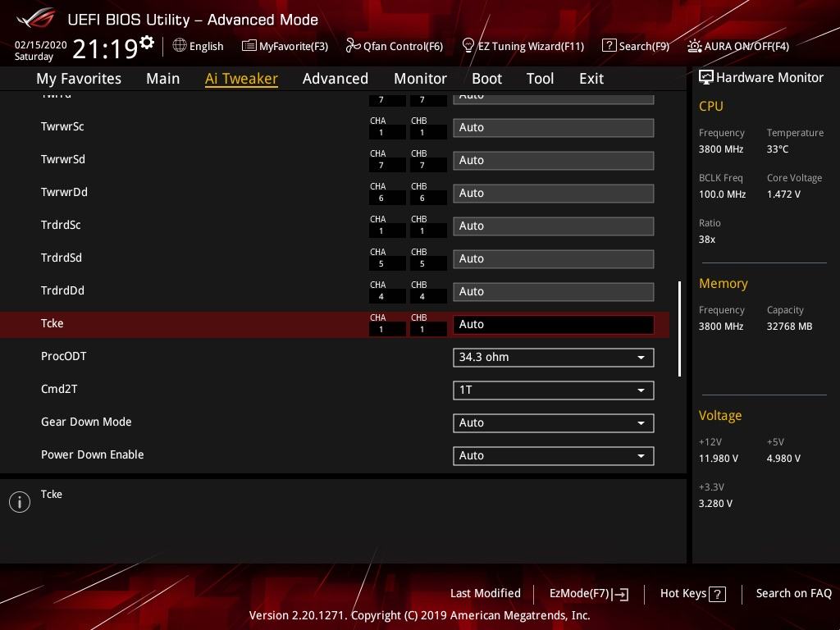Click the Hot Keys question-mark box
The image size is (840, 630).
click(x=717, y=594)
